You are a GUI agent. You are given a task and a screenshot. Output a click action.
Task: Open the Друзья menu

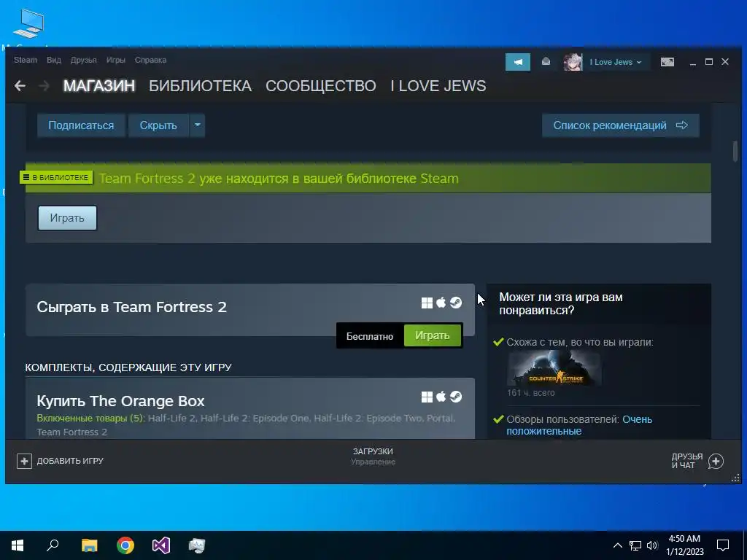(83, 60)
